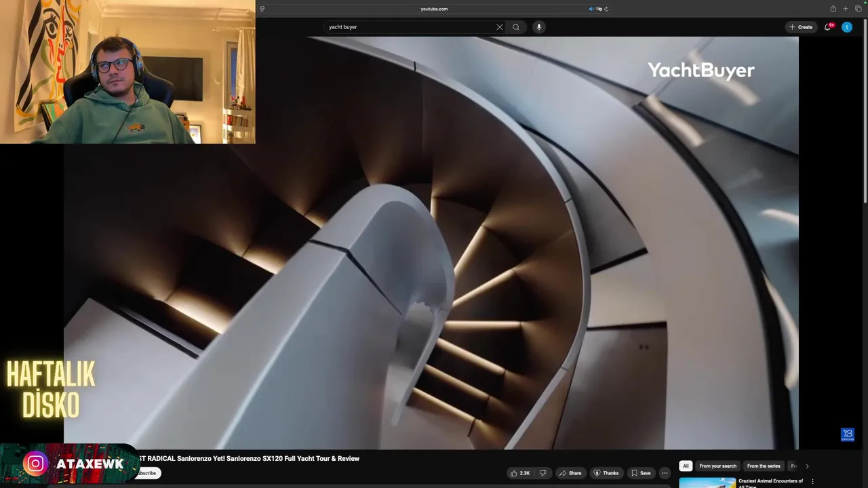
Task: Open the sidebar icon at browser top-left
Action: (x=262, y=9)
